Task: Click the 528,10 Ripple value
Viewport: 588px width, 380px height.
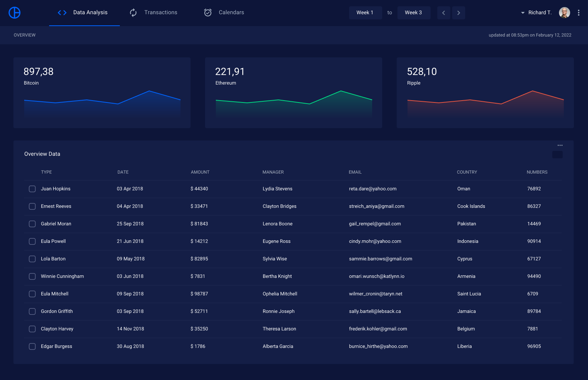Action: [422, 72]
